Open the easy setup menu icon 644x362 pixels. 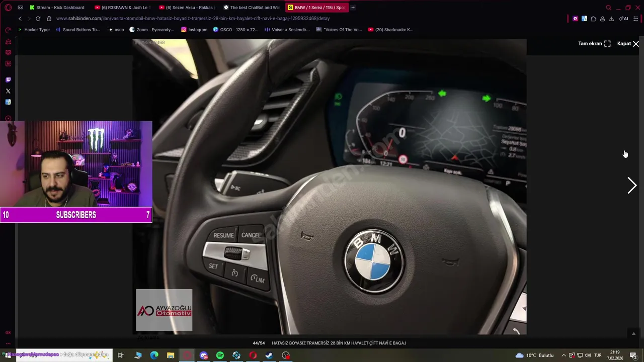point(636,19)
